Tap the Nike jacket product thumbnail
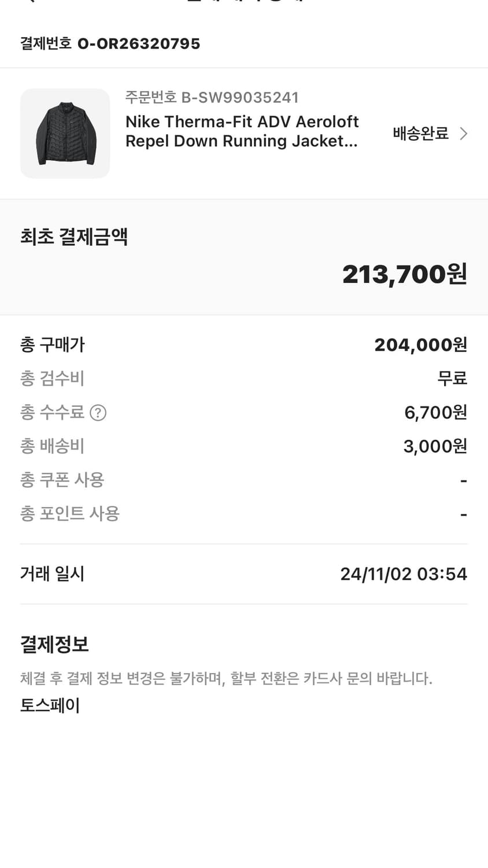Viewport: 488px width, 868px height. click(x=65, y=134)
